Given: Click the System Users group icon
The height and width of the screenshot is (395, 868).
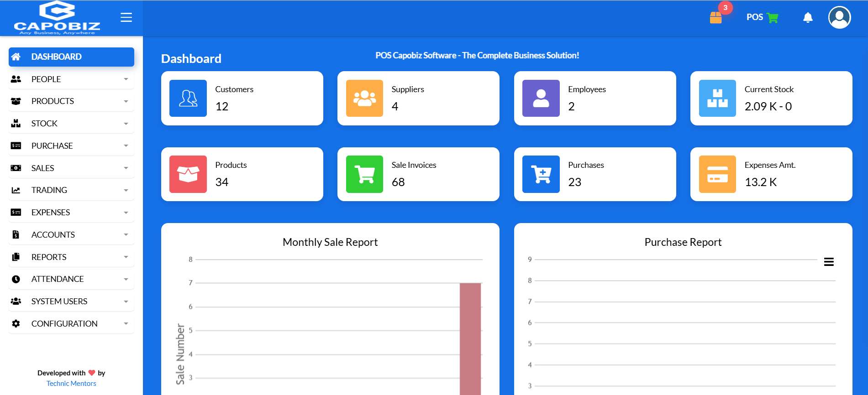Looking at the screenshot, I should point(16,301).
